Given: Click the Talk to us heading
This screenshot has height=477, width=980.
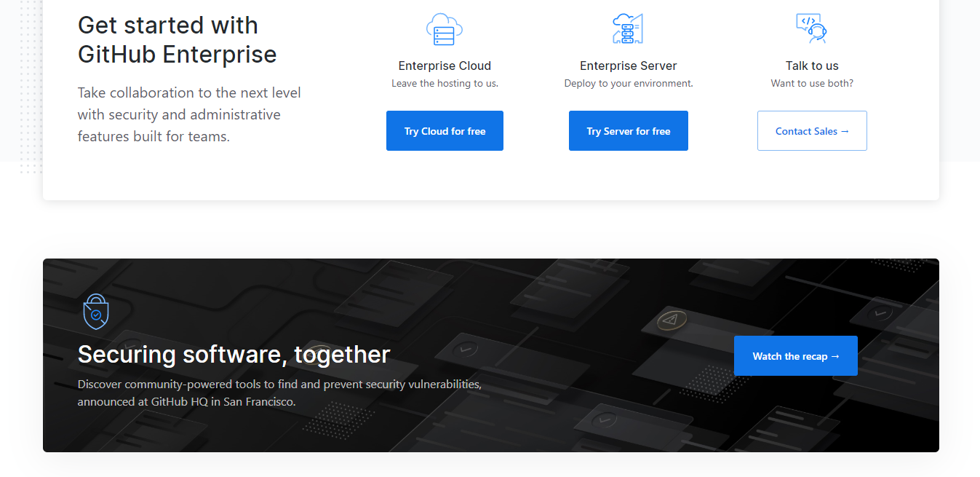Looking at the screenshot, I should coord(812,66).
